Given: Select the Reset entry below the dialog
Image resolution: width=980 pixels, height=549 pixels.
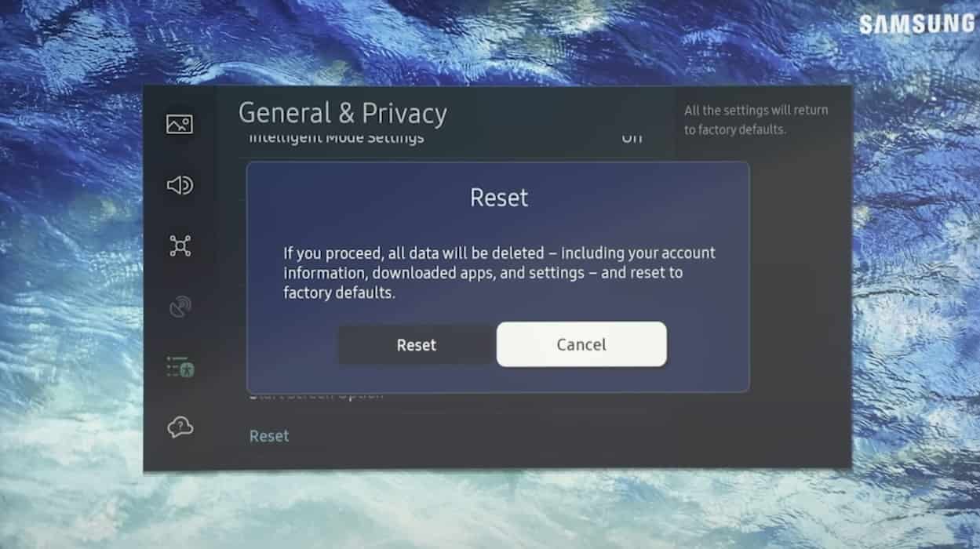Looking at the screenshot, I should click(269, 436).
